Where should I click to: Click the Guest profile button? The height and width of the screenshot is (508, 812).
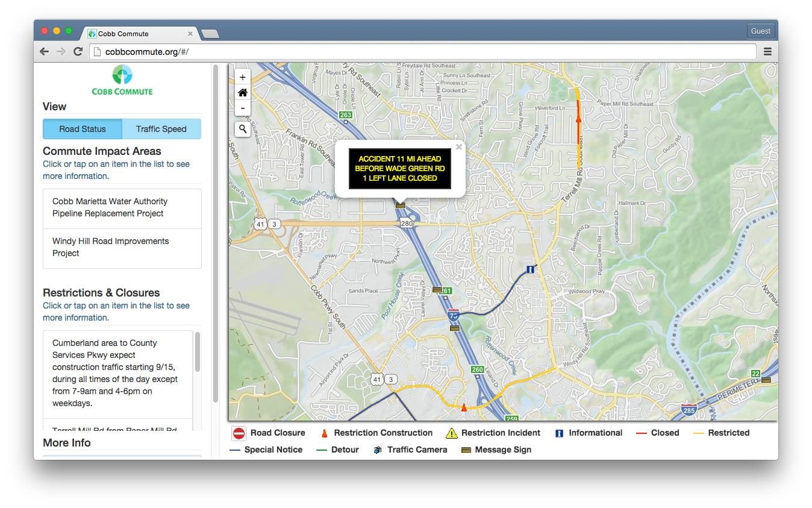(x=760, y=31)
